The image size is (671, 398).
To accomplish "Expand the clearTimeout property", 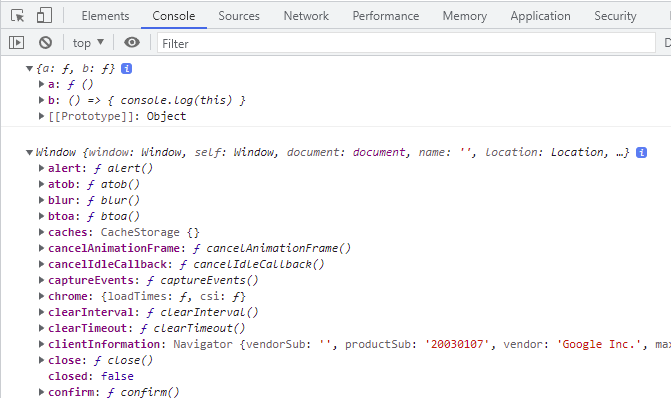I will (42, 328).
